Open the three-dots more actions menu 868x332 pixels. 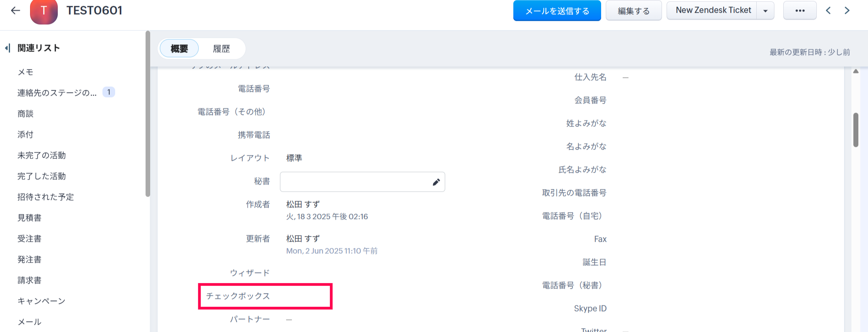(800, 10)
